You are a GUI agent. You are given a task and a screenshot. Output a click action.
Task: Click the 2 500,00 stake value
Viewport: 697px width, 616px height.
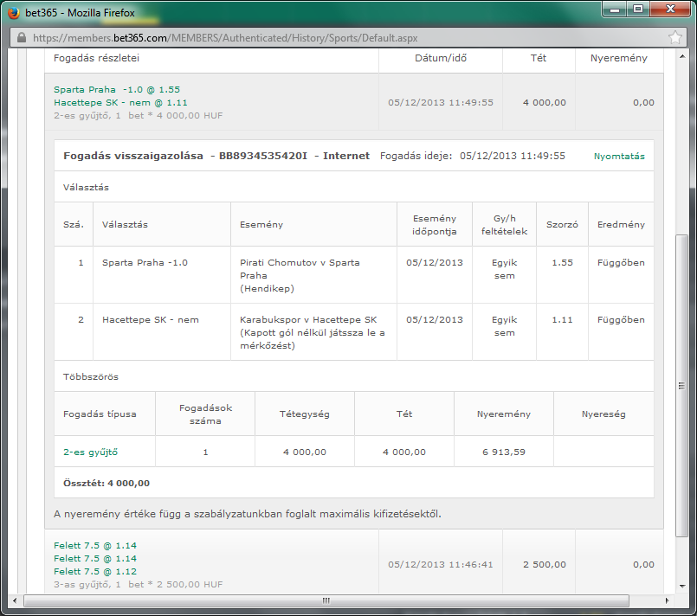pyautogui.click(x=545, y=564)
